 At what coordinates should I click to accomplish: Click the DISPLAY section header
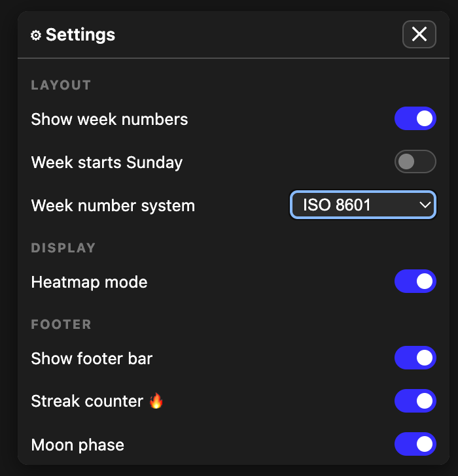point(63,248)
